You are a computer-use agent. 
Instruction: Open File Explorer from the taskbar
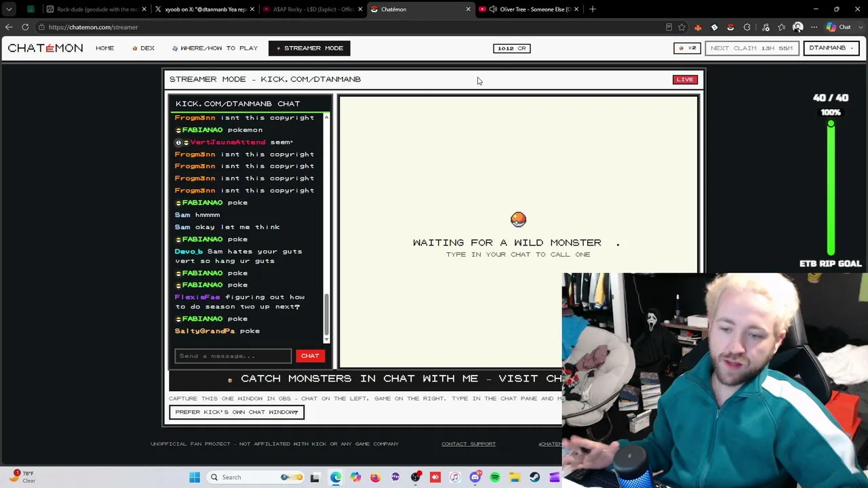(x=515, y=477)
